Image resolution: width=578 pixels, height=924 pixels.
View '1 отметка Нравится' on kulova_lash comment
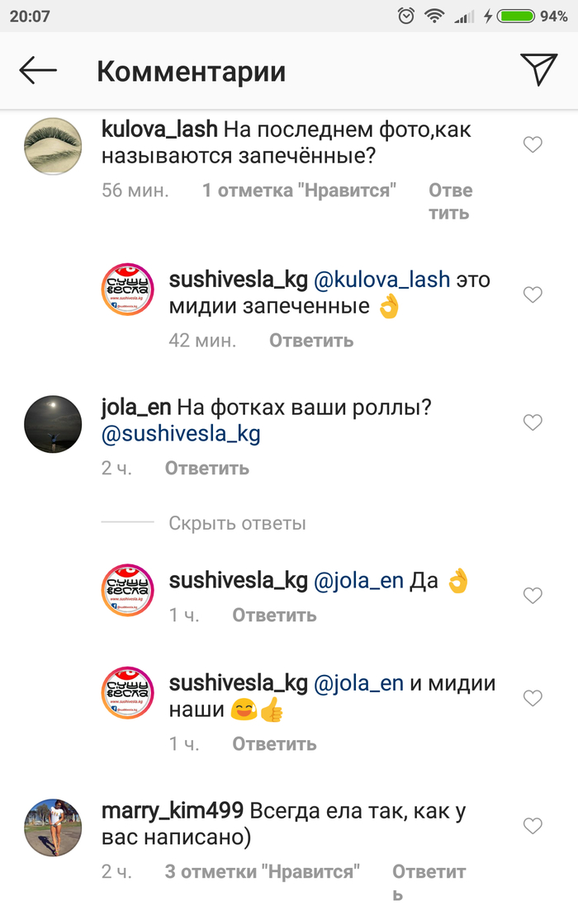(x=299, y=191)
